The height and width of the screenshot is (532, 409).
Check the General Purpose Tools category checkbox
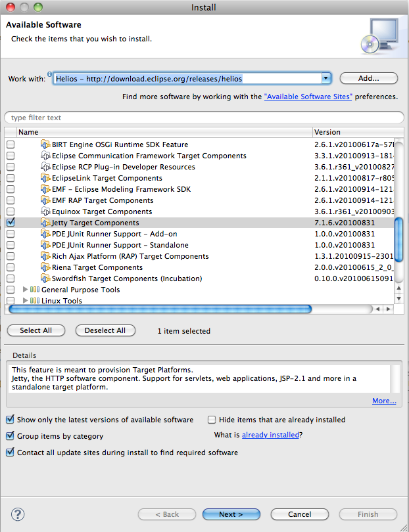11,290
